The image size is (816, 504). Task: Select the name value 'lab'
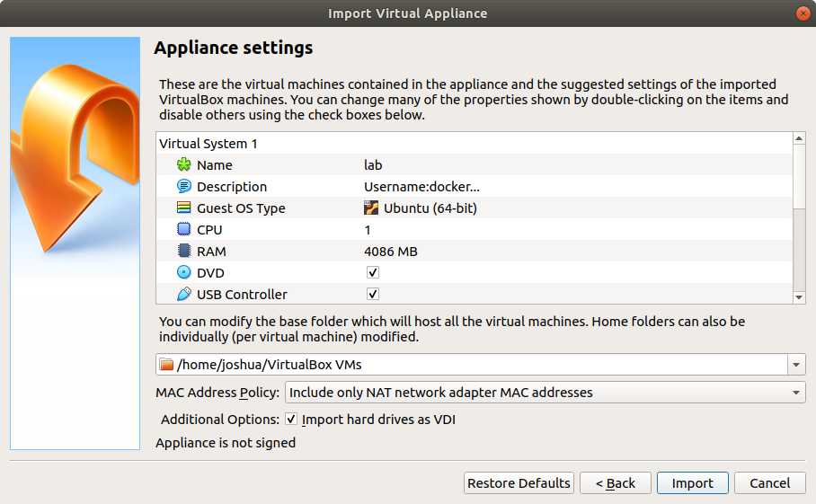pos(373,165)
